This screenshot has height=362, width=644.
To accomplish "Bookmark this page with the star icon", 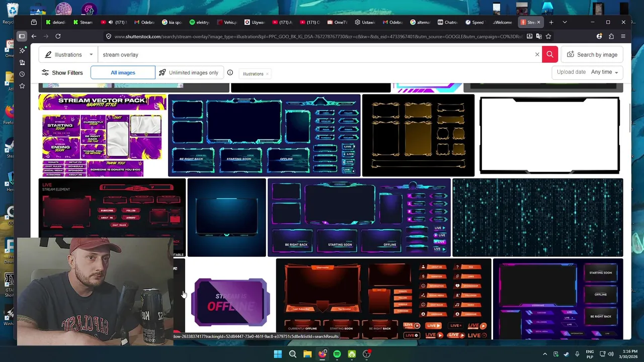I will [548, 36].
